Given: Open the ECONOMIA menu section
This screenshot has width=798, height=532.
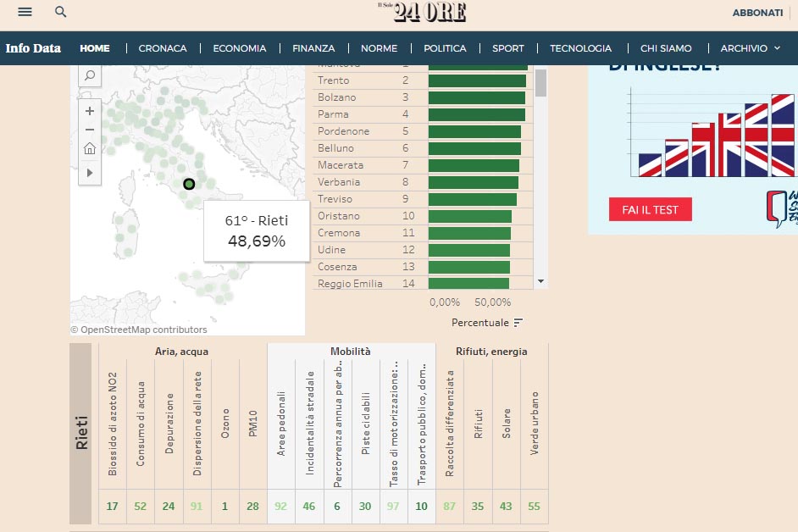Looking at the screenshot, I should 239,48.
